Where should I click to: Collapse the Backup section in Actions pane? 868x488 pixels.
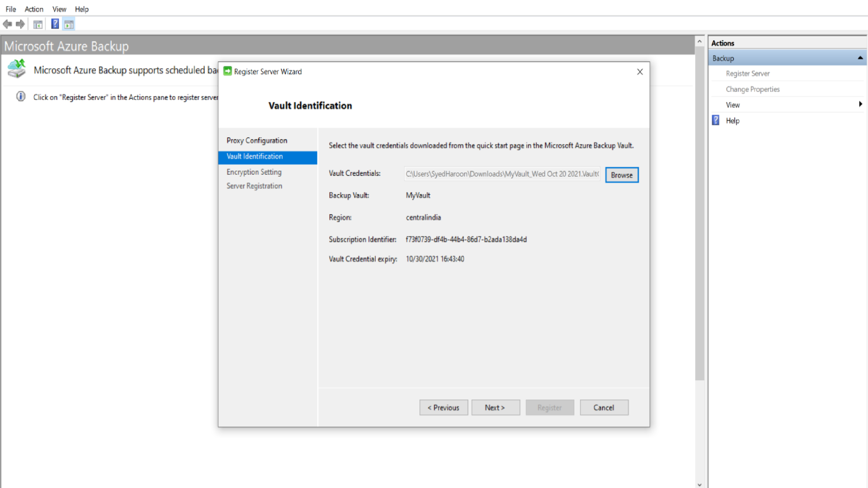coord(860,58)
